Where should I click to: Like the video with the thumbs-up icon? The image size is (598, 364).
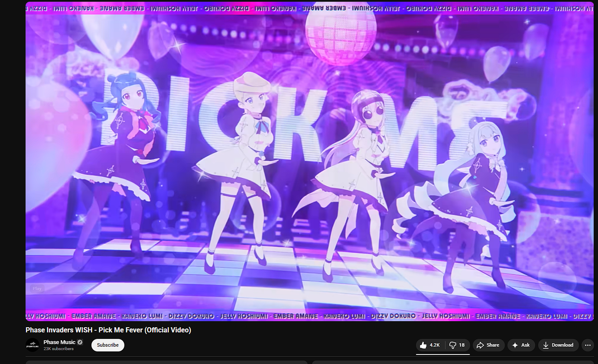click(430, 345)
